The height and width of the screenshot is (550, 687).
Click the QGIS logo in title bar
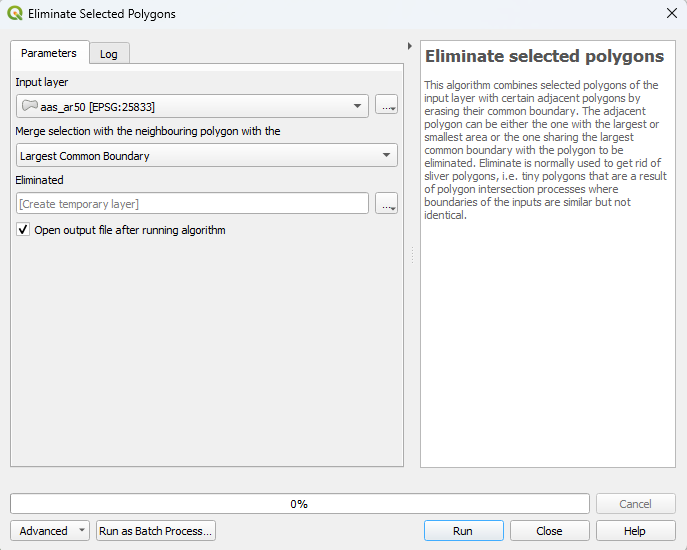pos(15,14)
